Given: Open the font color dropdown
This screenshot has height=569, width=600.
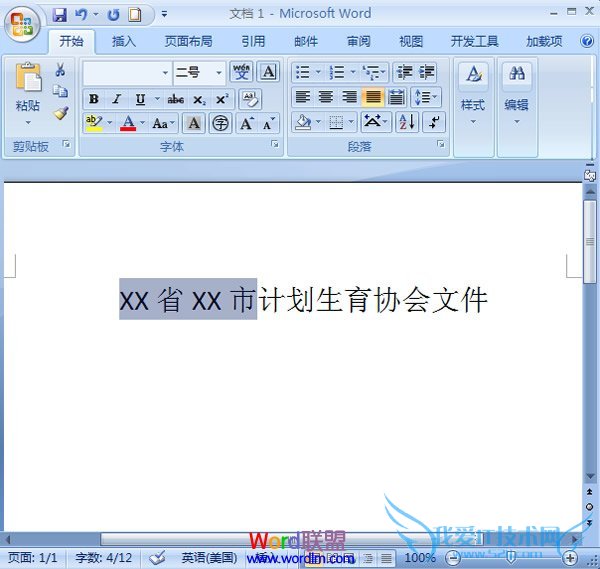Looking at the screenshot, I should point(142,123).
